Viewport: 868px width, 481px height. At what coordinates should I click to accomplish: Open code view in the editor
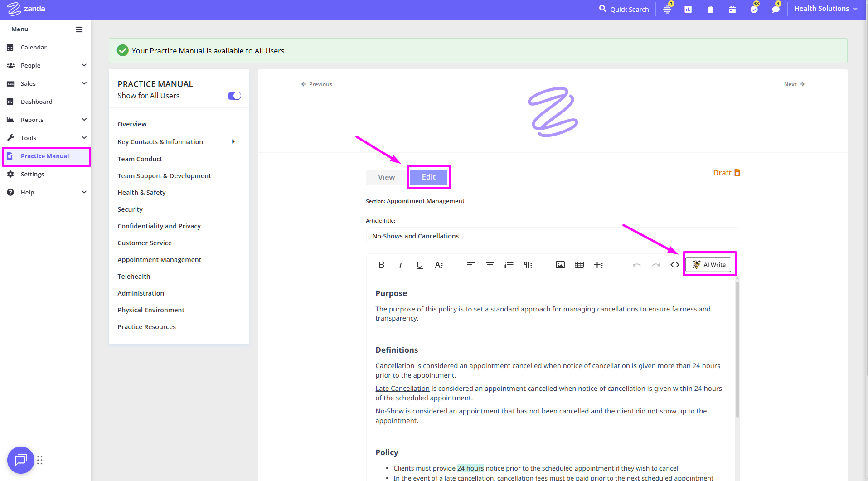pyautogui.click(x=674, y=265)
